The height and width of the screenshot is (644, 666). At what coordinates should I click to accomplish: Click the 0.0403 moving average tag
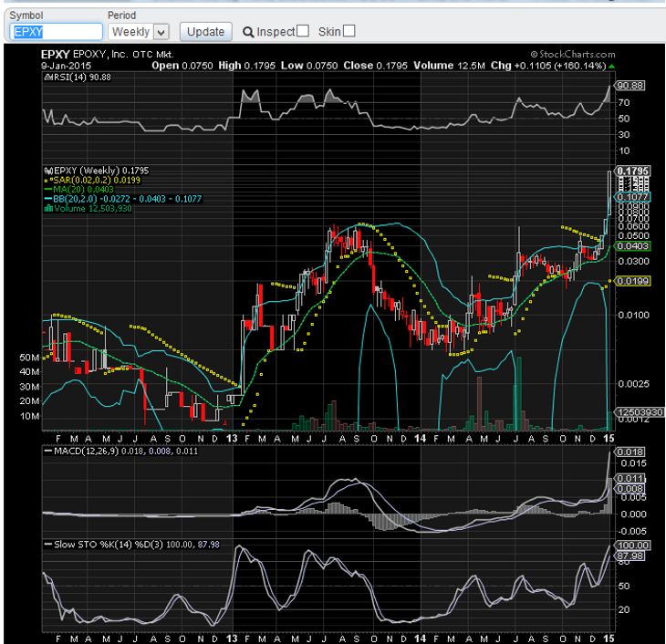pos(632,246)
